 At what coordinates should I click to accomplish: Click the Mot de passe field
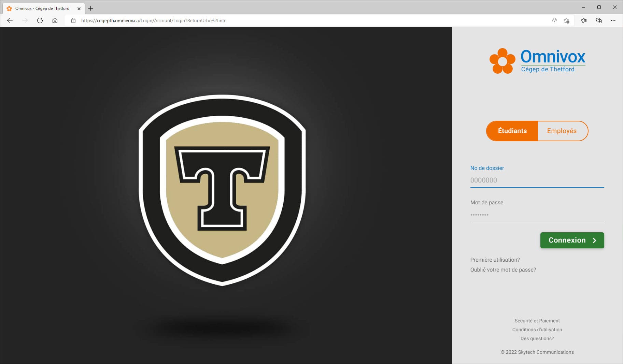point(537,215)
